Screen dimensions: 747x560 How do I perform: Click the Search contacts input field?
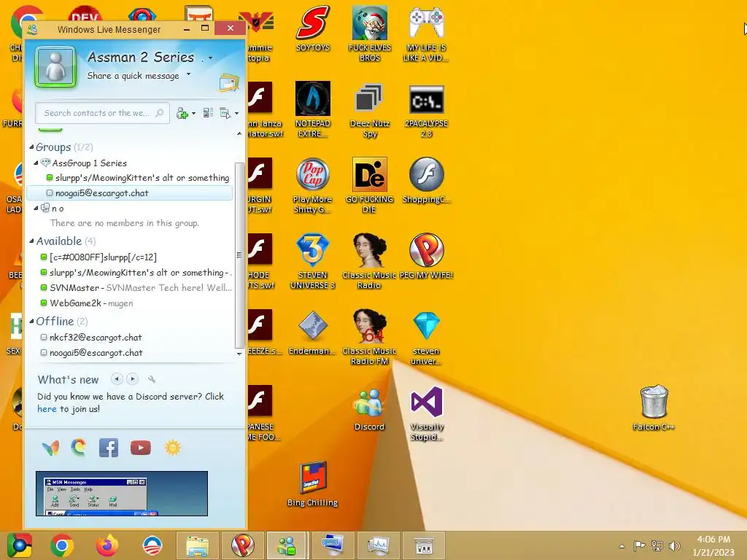tap(102, 113)
